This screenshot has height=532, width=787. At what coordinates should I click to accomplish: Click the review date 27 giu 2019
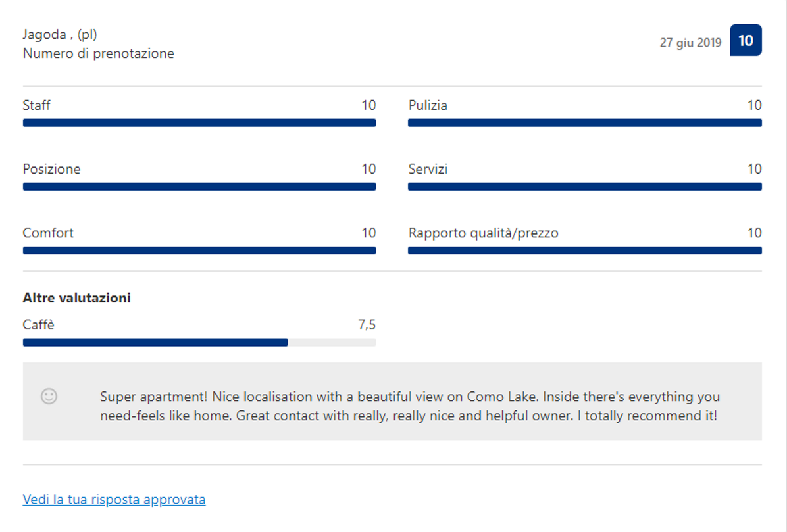[x=690, y=43]
